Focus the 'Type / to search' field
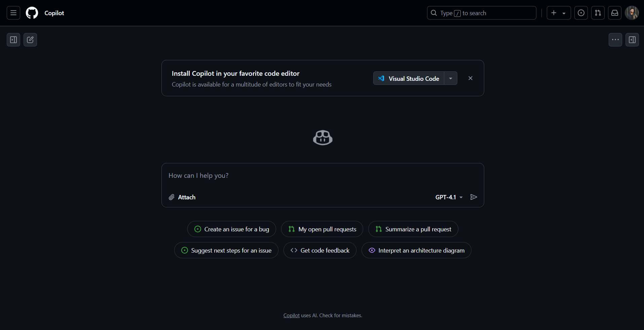The width and height of the screenshot is (644, 330). 482,13
